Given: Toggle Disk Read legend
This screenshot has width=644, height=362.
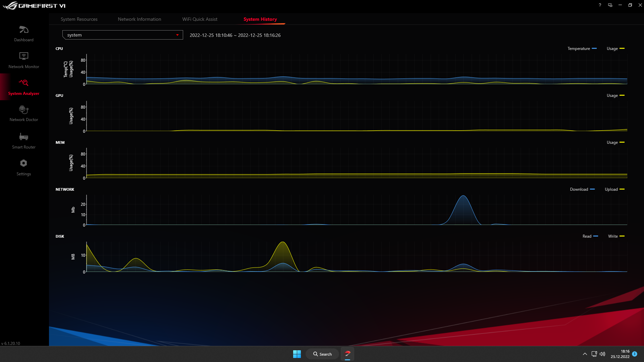Looking at the screenshot, I should 590,236.
